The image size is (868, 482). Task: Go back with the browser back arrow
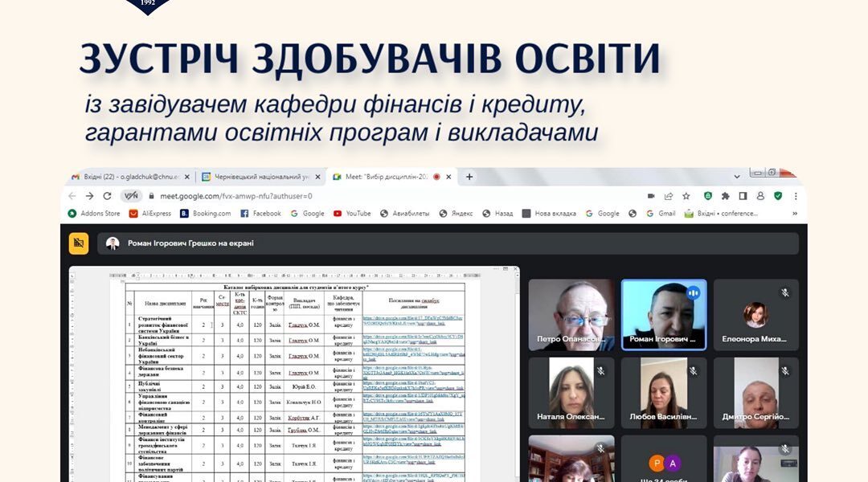coord(72,196)
